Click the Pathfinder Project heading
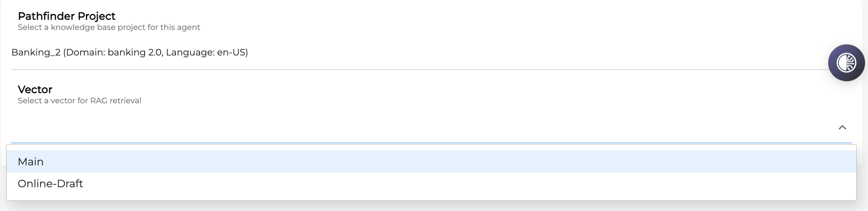 click(67, 16)
